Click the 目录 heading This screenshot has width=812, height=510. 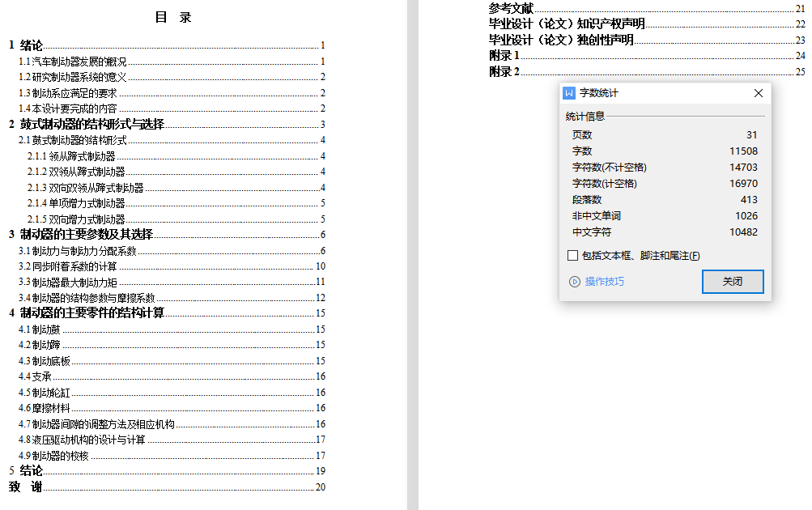[173, 17]
